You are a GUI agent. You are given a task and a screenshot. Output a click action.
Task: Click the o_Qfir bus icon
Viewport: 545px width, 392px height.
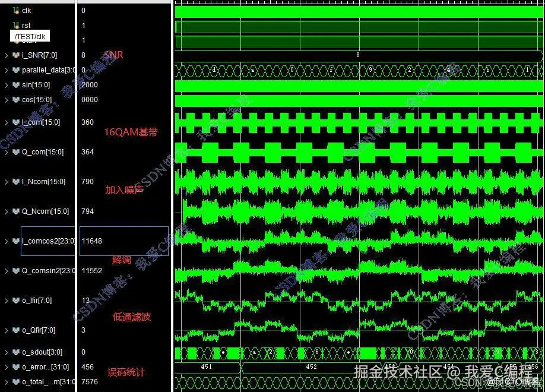click(x=16, y=330)
